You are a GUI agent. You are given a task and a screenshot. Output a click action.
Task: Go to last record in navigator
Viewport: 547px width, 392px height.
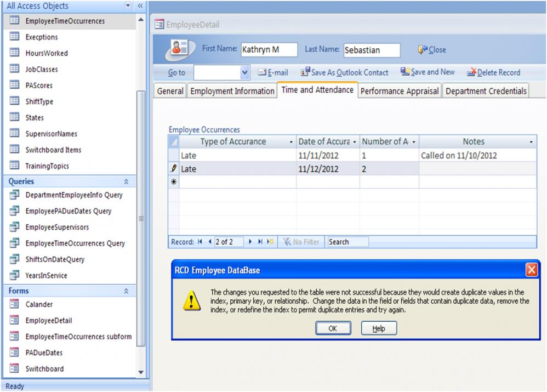click(x=260, y=242)
